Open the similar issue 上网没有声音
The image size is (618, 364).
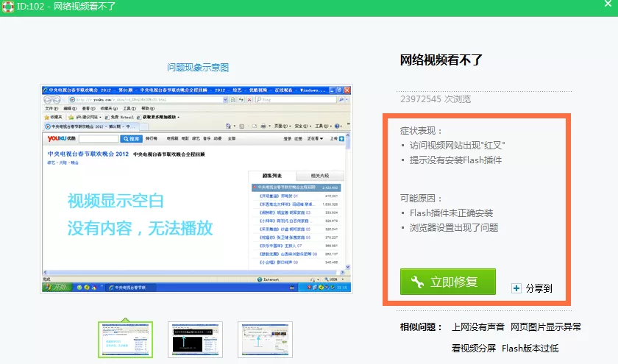(478, 327)
